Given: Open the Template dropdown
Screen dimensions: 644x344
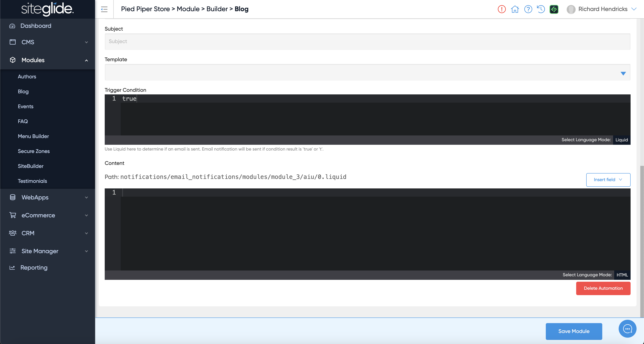Looking at the screenshot, I should tap(367, 73).
